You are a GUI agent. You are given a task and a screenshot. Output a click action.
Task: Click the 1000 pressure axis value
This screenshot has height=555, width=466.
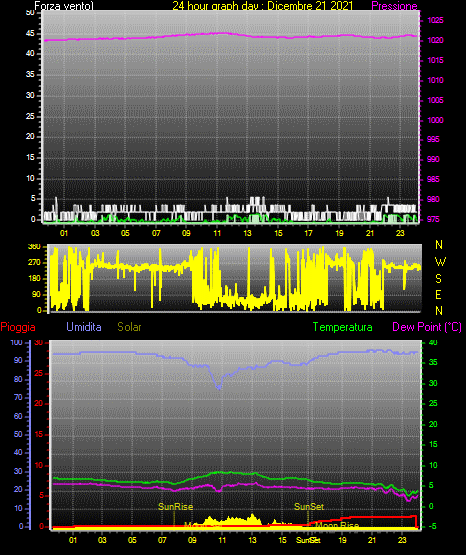(x=435, y=120)
